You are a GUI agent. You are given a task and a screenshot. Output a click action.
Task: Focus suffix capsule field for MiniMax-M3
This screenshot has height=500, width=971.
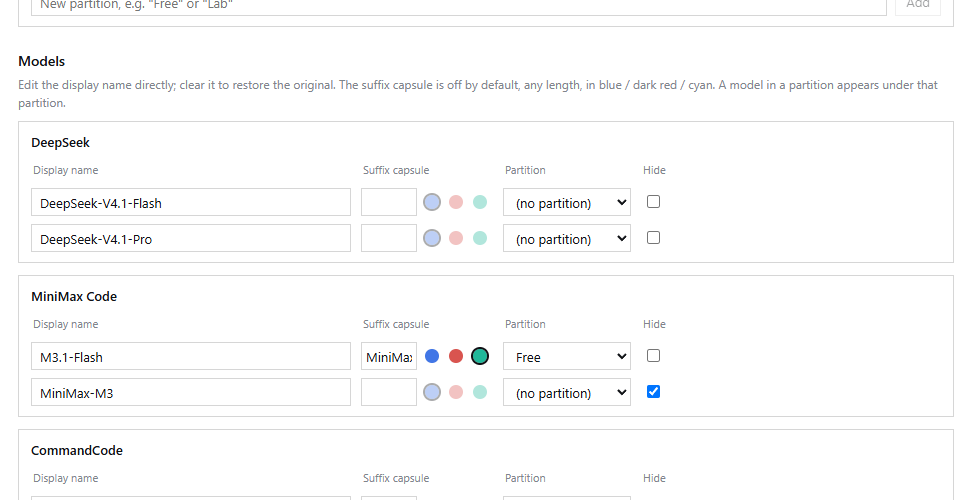pyautogui.click(x=389, y=392)
